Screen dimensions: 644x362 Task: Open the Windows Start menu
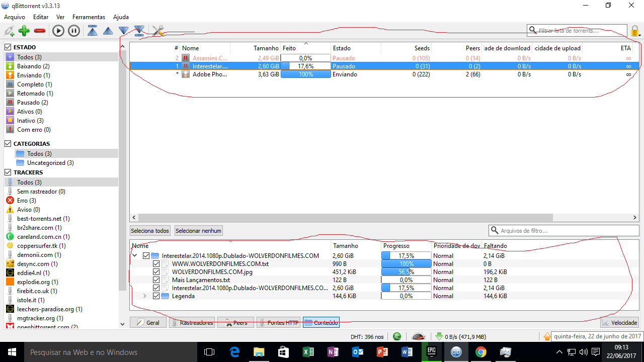12,352
